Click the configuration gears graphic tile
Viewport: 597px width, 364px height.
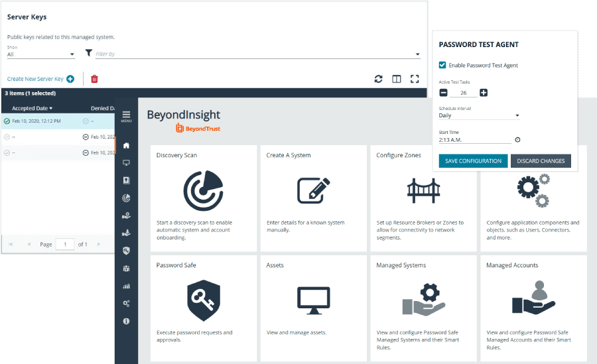[533, 191]
